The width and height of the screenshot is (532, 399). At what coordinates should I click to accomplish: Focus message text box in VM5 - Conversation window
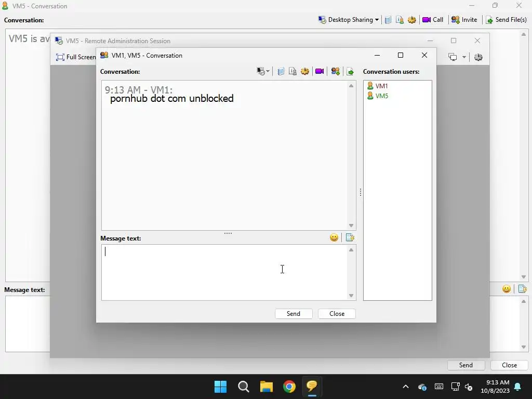click(28, 324)
